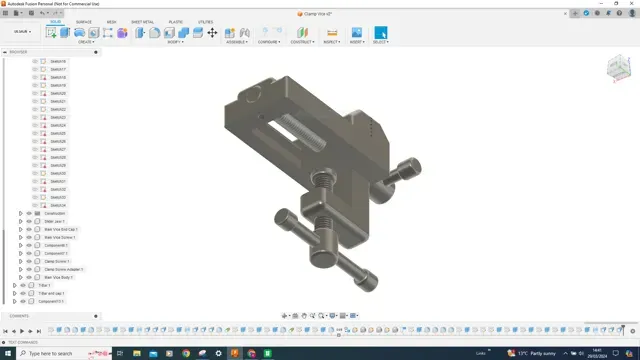Toggle visibility eye of Clamp Screw:1

click(x=29, y=261)
